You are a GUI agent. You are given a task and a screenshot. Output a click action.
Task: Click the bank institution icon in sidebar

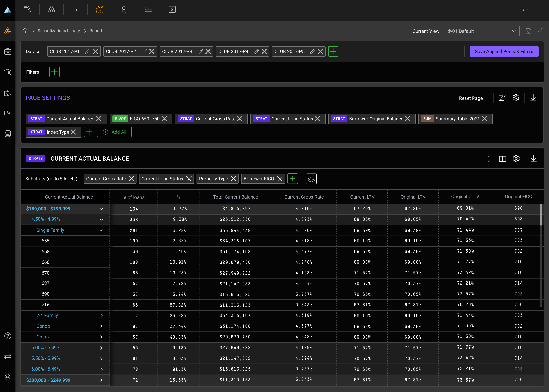8,72
